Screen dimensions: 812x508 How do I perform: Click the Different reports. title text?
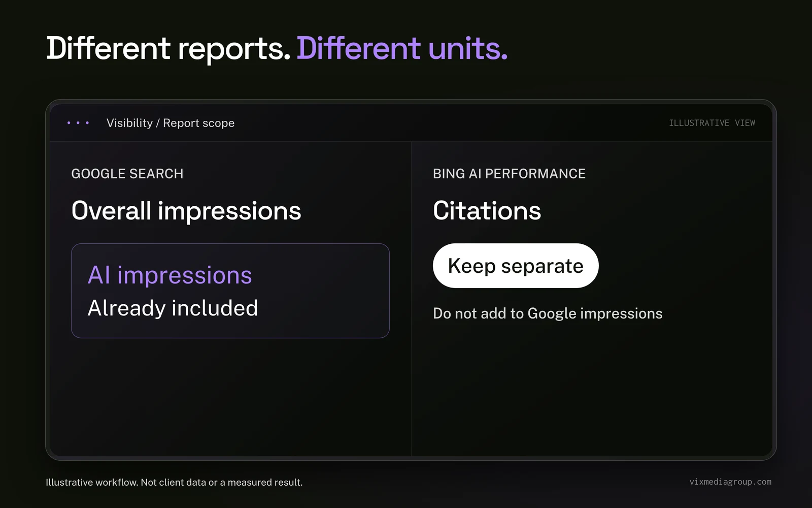click(x=168, y=49)
